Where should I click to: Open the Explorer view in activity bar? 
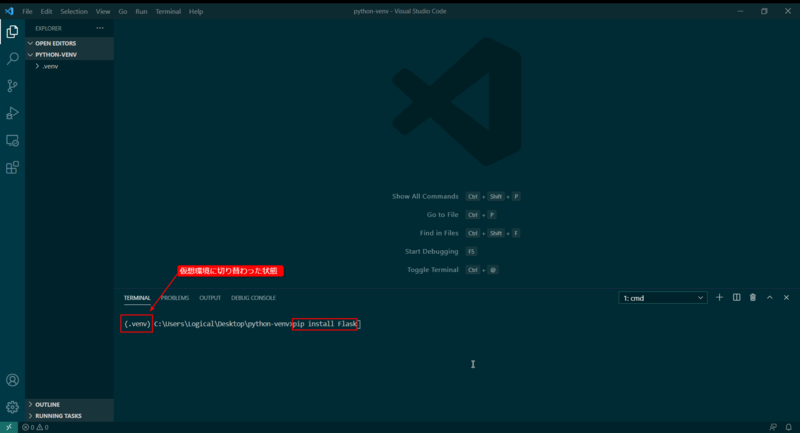tap(12, 32)
